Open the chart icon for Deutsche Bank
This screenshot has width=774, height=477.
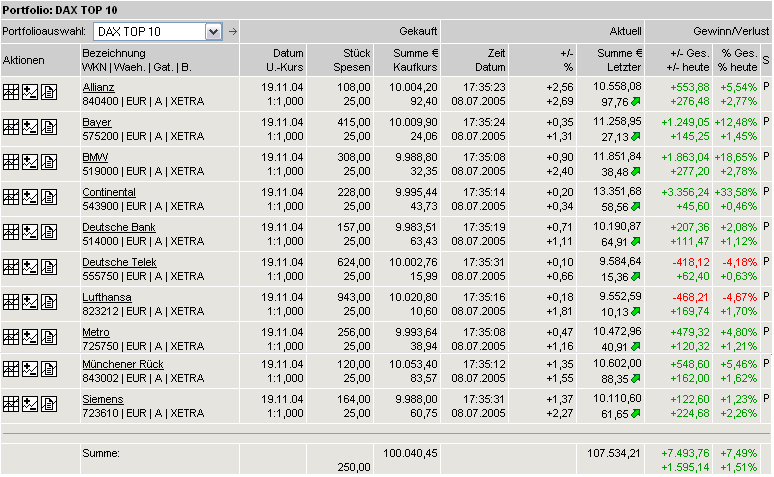pos(29,235)
